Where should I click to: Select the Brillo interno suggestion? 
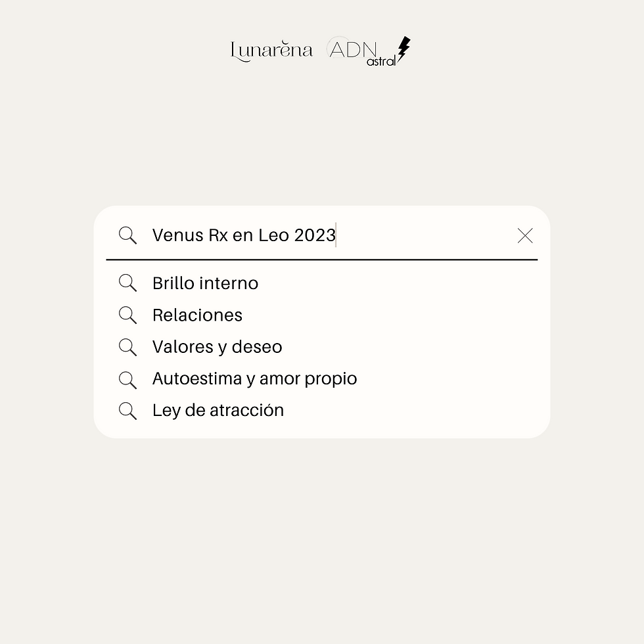(x=205, y=283)
